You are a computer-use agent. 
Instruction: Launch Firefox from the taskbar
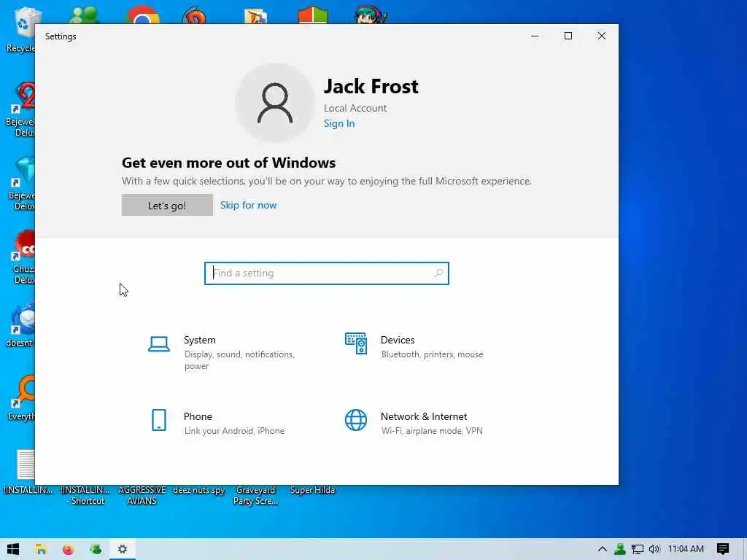(x=68, y=549)
